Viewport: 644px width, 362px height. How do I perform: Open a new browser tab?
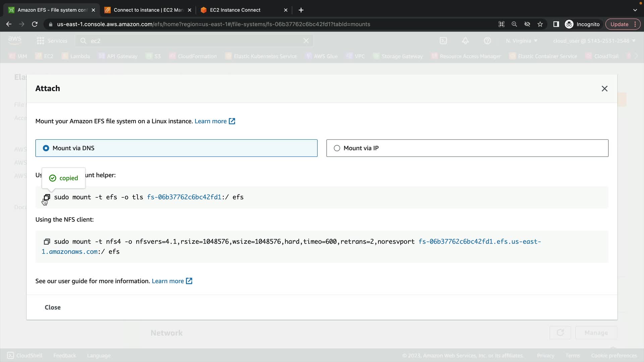tap(301, 10)
